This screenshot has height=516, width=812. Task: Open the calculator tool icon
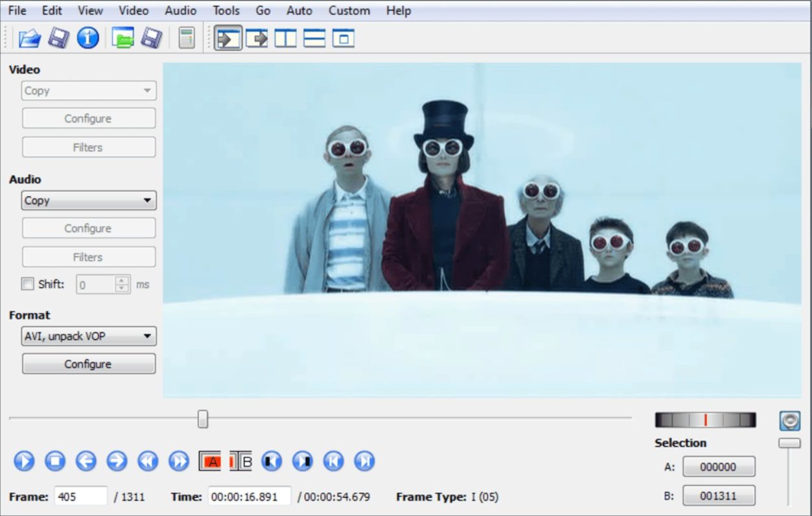[187, 38]
